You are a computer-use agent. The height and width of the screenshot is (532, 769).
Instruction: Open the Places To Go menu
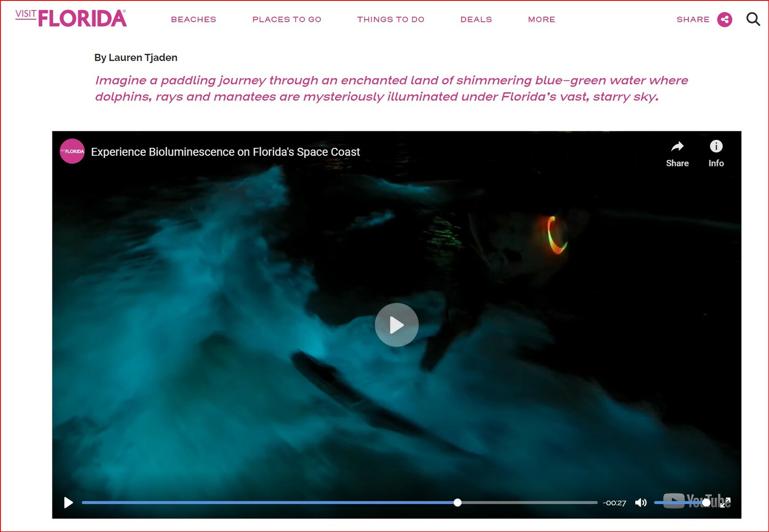coord(287,20)
